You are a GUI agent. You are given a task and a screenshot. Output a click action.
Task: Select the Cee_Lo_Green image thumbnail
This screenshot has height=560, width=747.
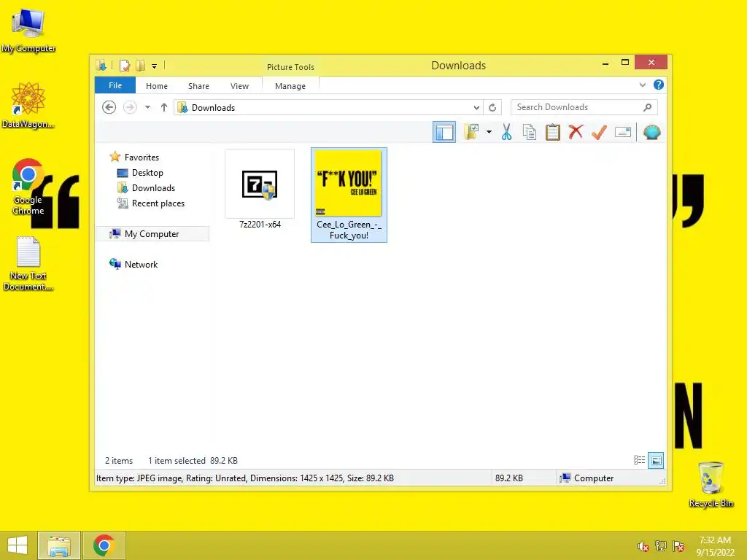349,183
